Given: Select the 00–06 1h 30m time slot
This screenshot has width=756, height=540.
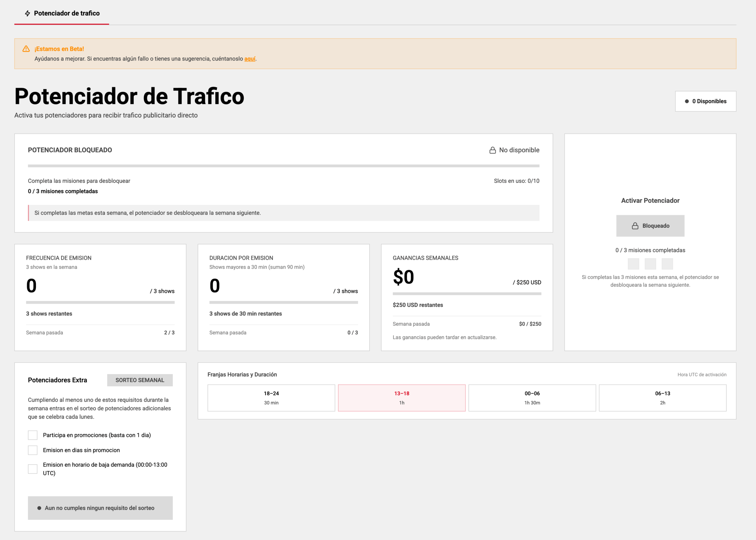Looking at the screenshot, I should (532, 398).
